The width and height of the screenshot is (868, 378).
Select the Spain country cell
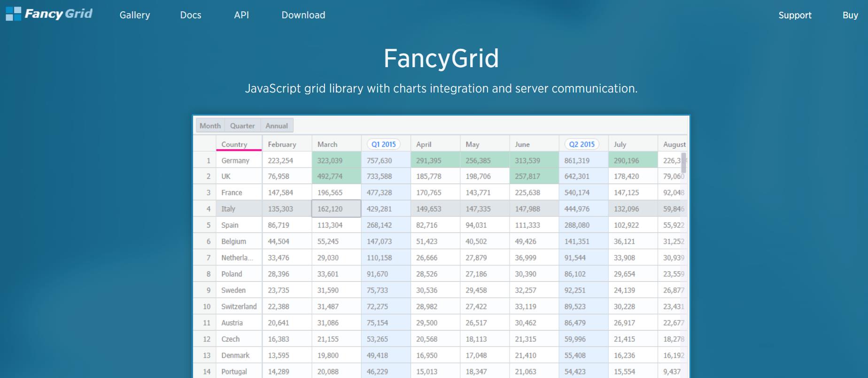pyautogui.click(x=239, y=225)
